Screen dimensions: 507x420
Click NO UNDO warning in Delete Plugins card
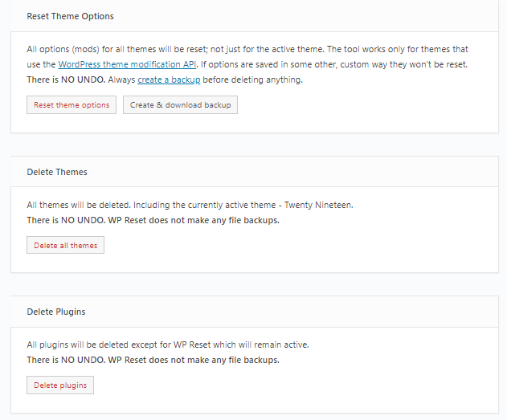(x=153, y=360)
